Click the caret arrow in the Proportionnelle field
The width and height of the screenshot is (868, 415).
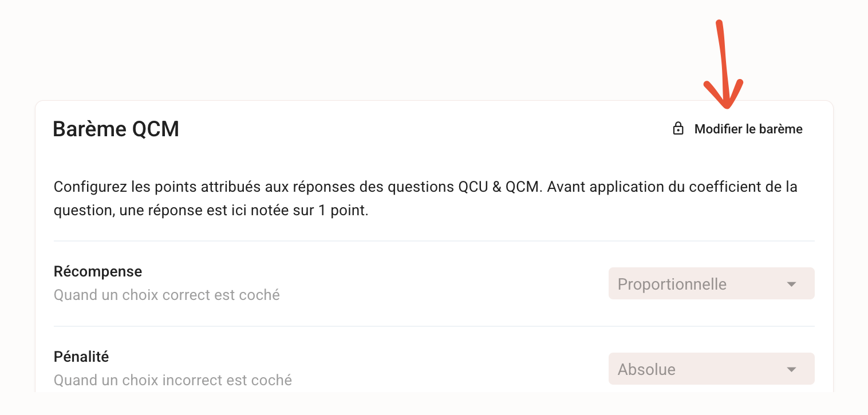tap(792, 284)
